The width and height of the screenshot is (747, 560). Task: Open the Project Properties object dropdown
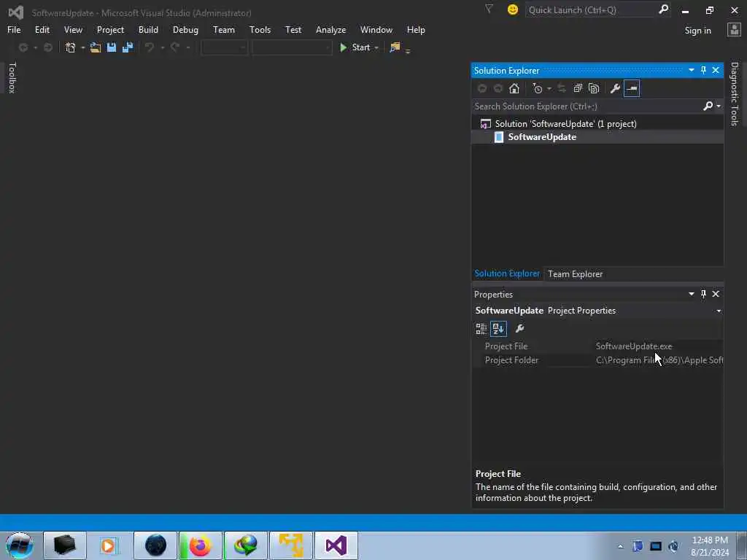(x=719, y=311)
